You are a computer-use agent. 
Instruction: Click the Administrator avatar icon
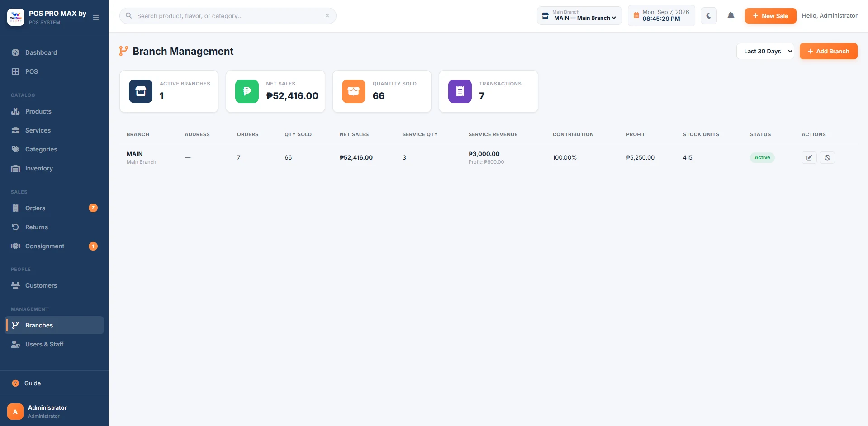tap(15, 412)
